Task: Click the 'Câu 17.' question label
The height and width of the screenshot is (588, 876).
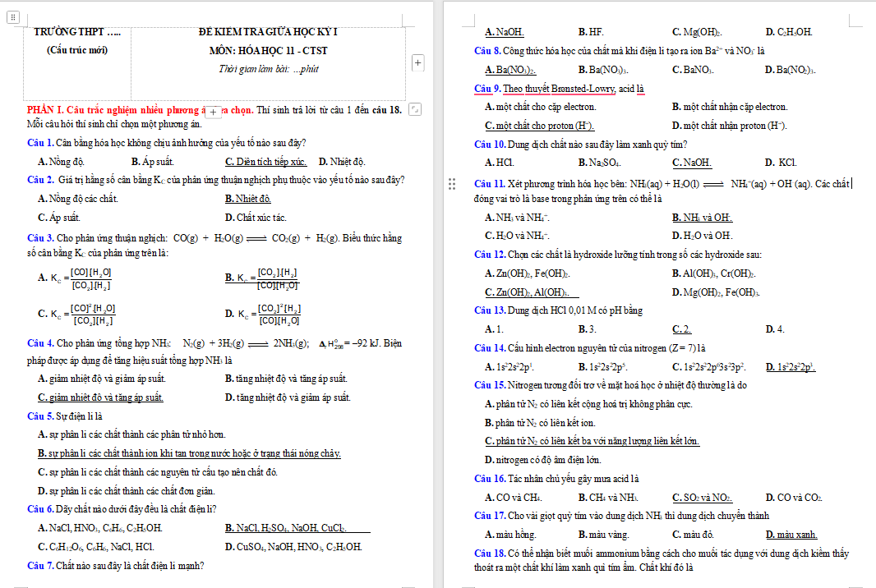Action: click(x=490, y=516)
